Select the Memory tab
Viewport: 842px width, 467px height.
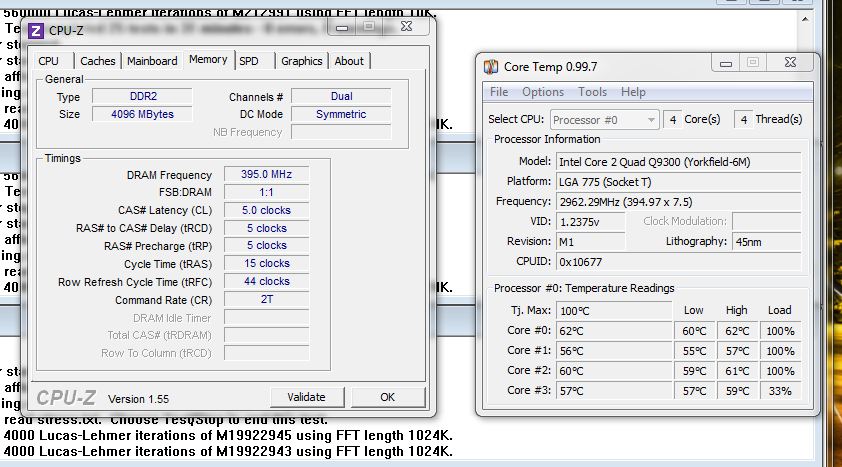point(208,60)
